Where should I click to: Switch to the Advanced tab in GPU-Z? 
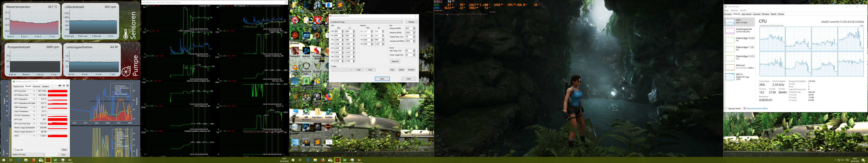pos(36,86)
